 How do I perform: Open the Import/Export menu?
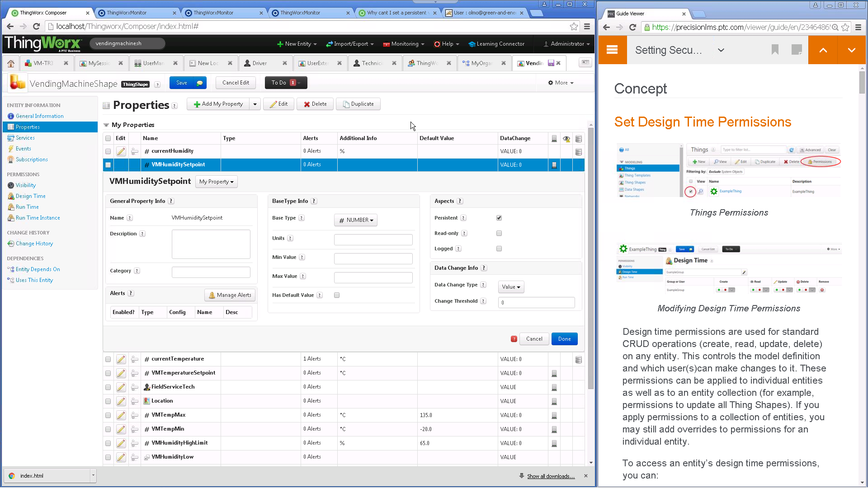tap(350, 44)
